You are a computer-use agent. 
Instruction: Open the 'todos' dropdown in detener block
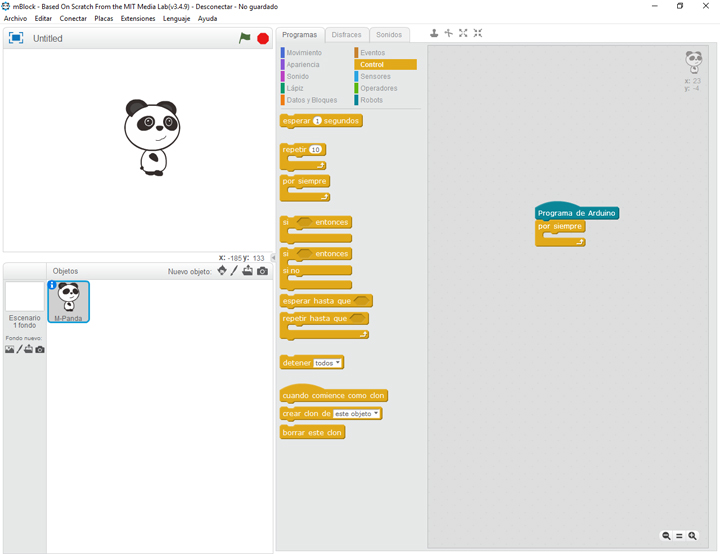pos(328,363)
